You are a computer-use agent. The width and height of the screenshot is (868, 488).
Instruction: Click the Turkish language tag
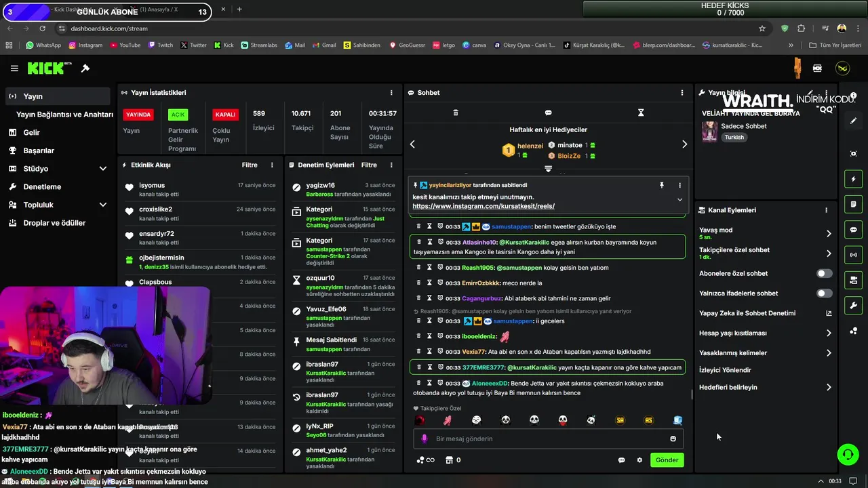pos(734,138)
